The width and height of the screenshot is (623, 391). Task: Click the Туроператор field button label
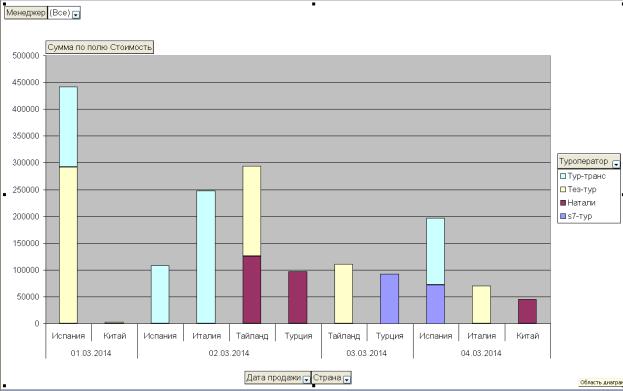click(x=584, y=161)
